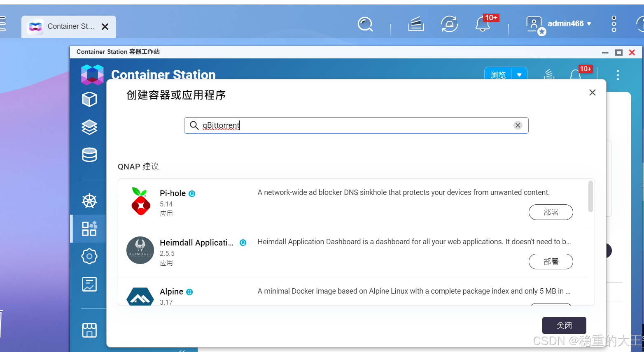Viewport: 644px width, 352px height.
Task: Open QTS search magnifier in top bar
Action: tap(365, 24)
